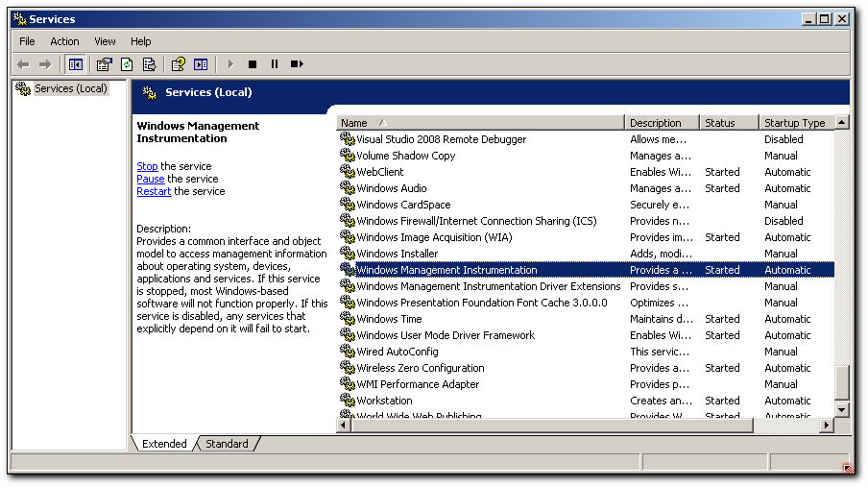Click the vertical scrollbar thumb
Image resolution: width=868 pixels, height=487 pixels.
coord(841,382)
